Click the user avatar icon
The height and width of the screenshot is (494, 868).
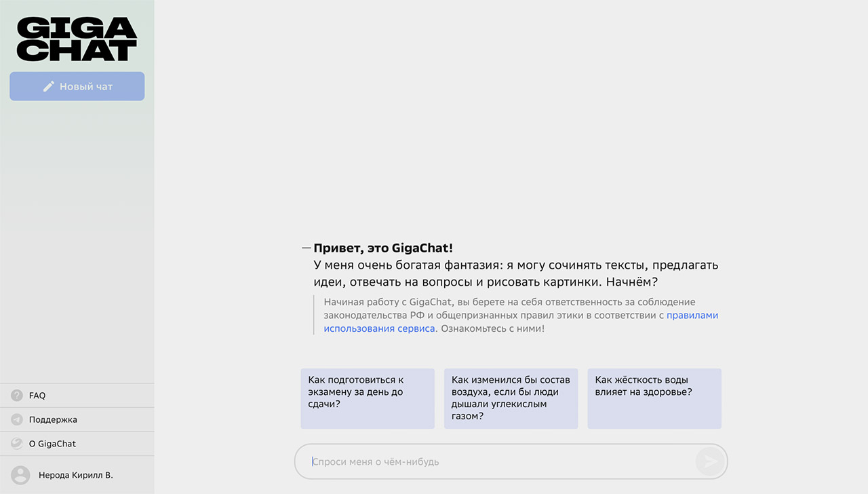20,475
